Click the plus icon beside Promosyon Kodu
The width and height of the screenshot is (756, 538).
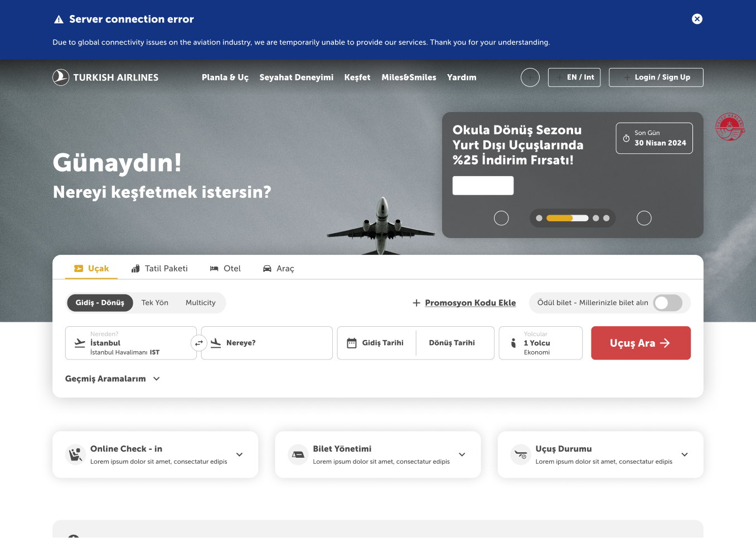[x=416, y=303]
